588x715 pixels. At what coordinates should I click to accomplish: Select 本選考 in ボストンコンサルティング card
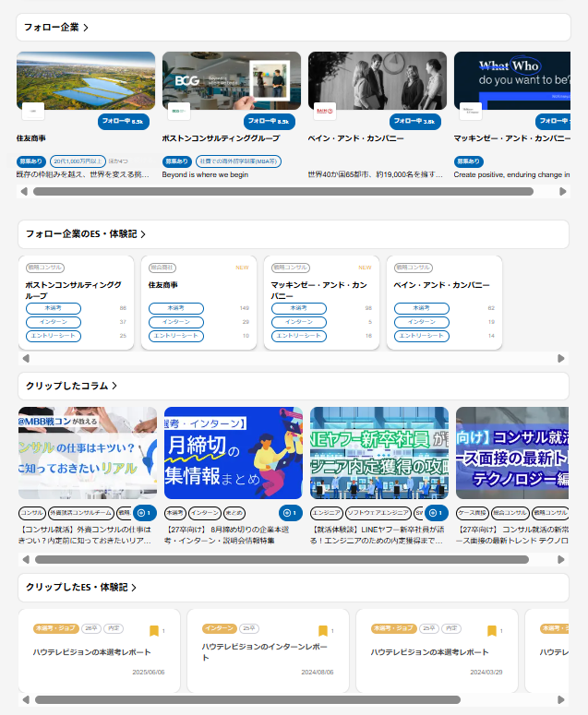pyautogui.click(x=54, y=309)
